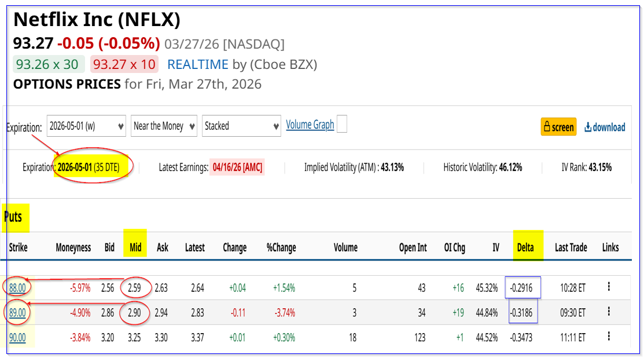Sort table by Strike column header

[x=18, y=247]
